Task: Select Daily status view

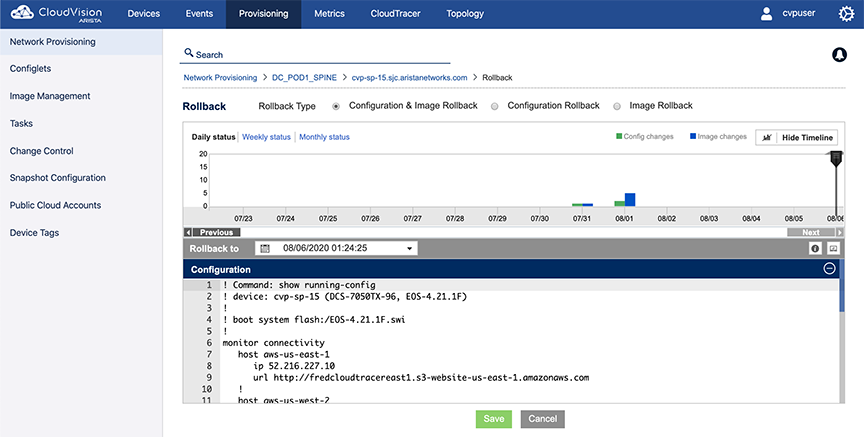Action: [213, 137]
